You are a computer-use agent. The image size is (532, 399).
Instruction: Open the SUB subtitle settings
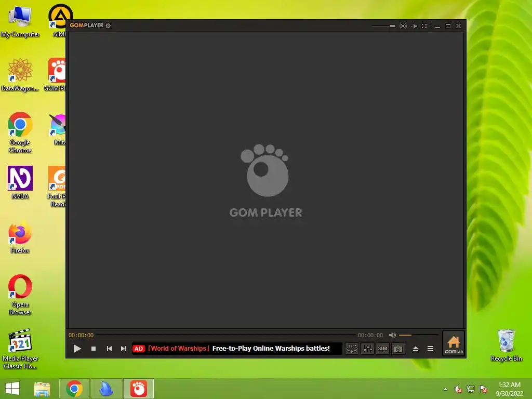382,349
